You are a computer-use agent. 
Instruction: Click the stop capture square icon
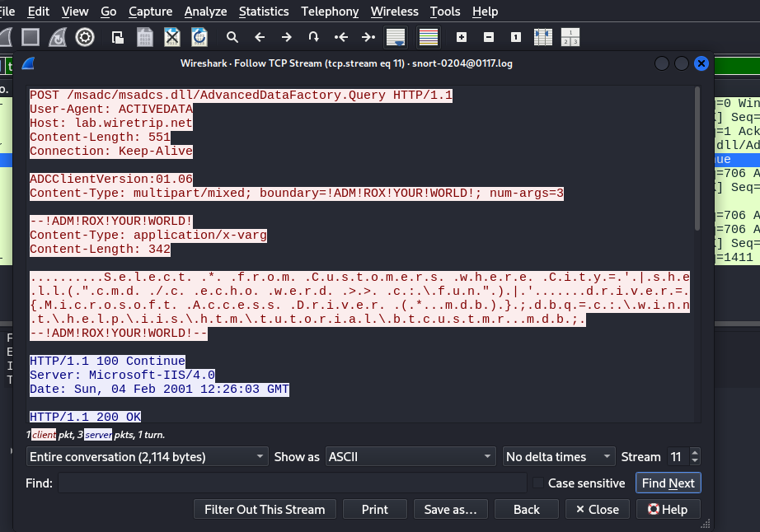tap(30, 37)
